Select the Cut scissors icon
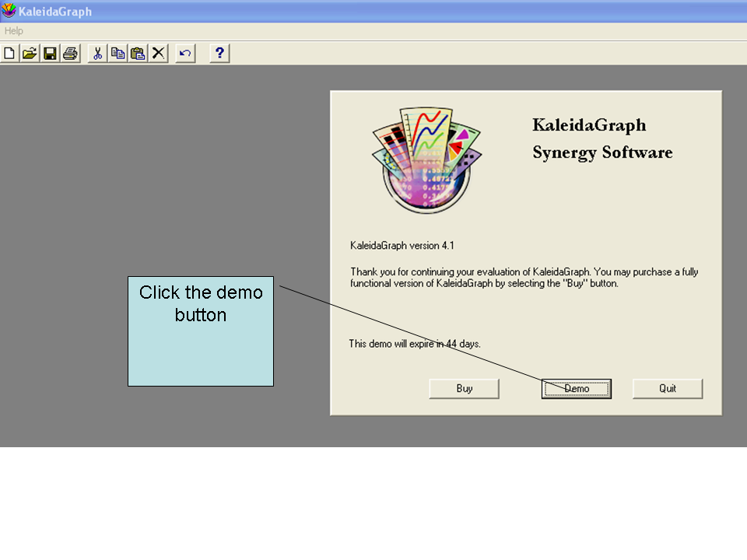This screenshot has width=747, height=560. click(98, 53)
